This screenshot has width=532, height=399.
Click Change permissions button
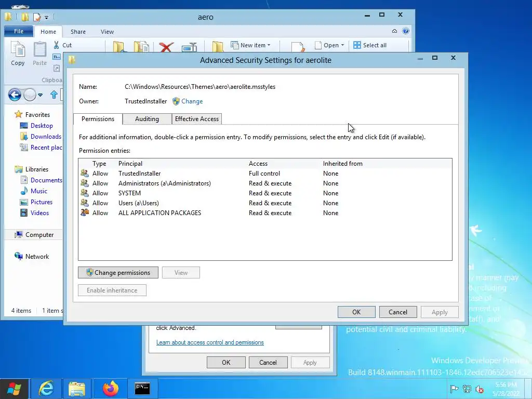(118, 272)
